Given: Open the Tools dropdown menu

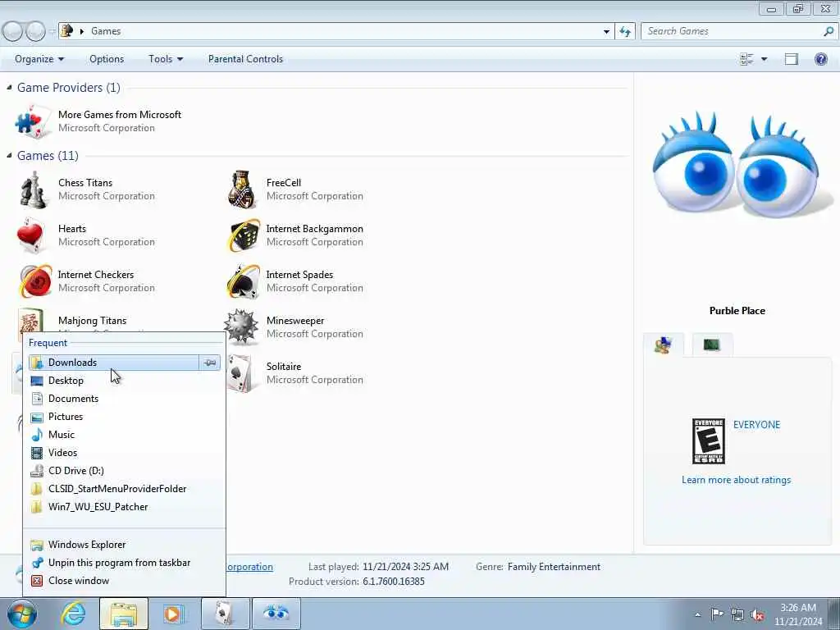Looking at the screenshot, I should click(x=166, y=59).
